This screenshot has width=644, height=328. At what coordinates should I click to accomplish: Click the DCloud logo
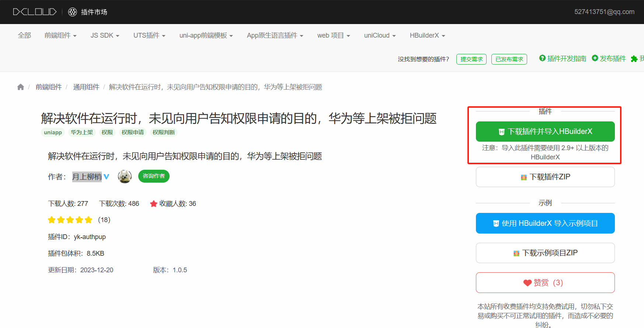35,12
